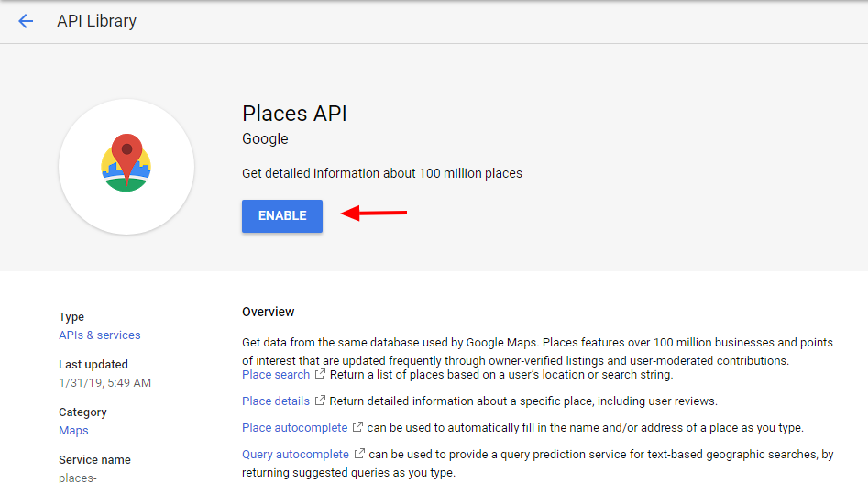Open the Place details link
Screen dimensions: 868x483
(x=276, y=401)
